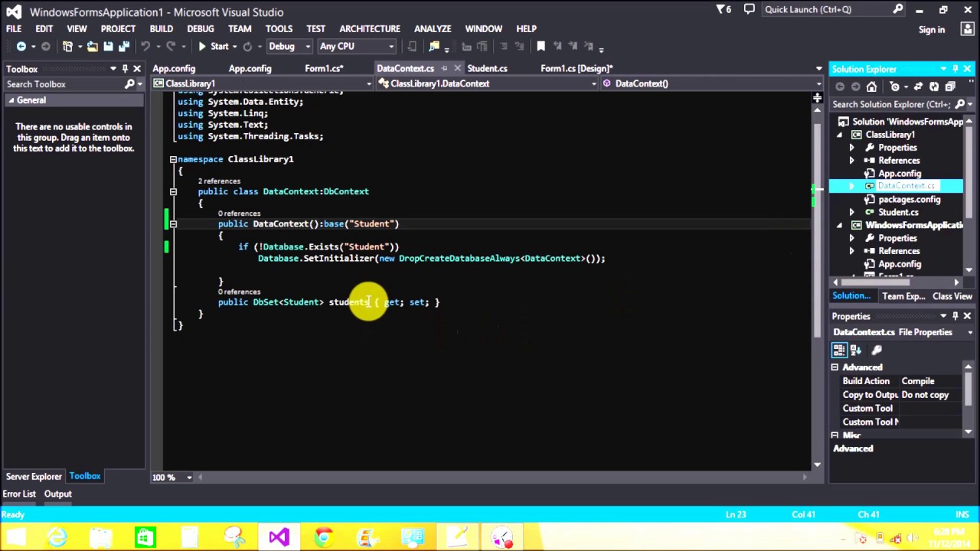Viewport: 980px width, 551px height.
Task: Click the Save All icon in toolbar
Action: (x=124, y=47)
